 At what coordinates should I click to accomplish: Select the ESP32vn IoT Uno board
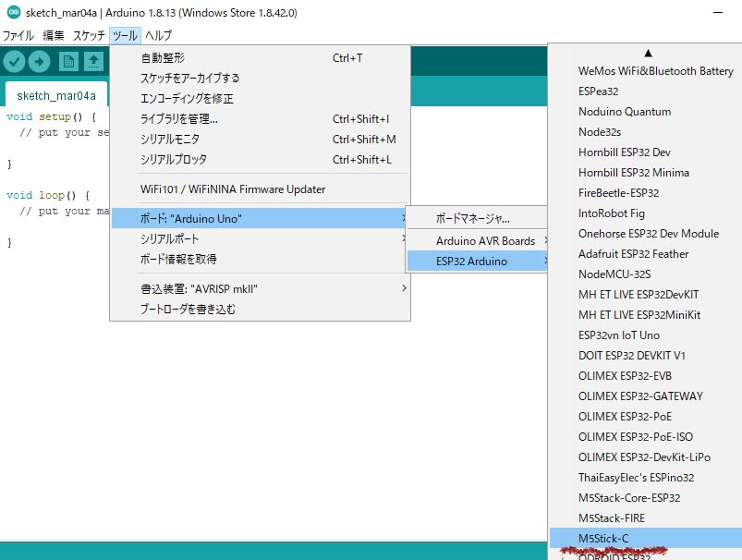[x=646, y=335]
